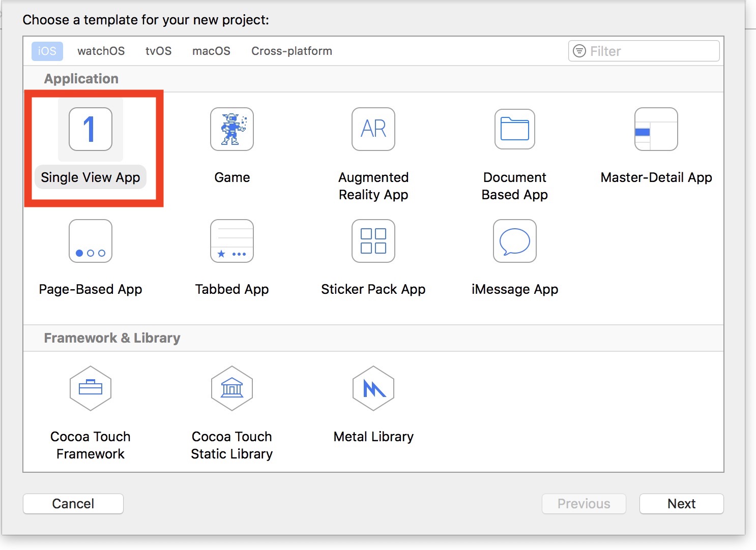Switch to the iOS platform tab
756x550 pixels.
click(47, 51)
